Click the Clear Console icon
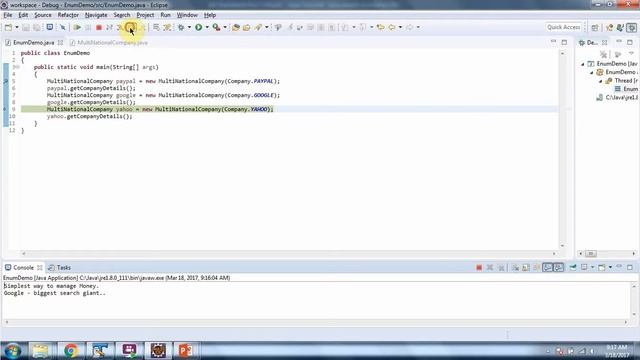 [515, 267]
